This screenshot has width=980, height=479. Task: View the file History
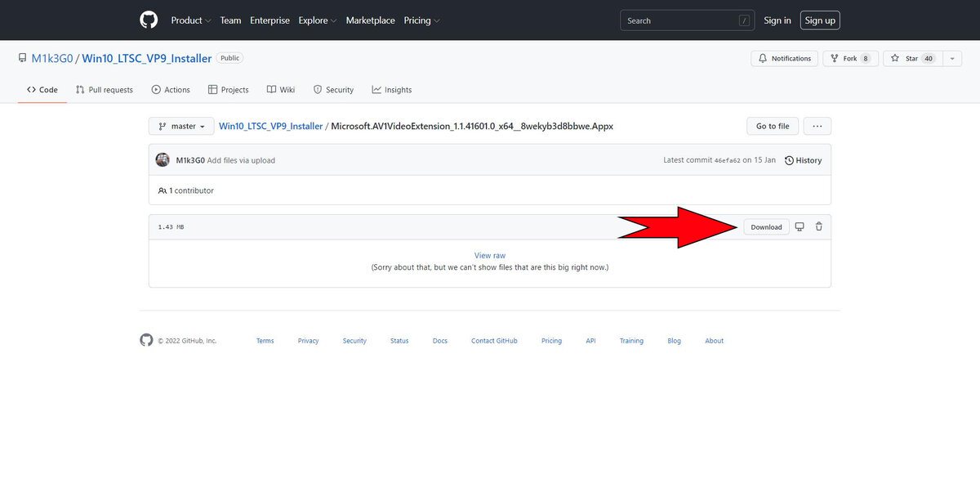click(x=804, y=160)
